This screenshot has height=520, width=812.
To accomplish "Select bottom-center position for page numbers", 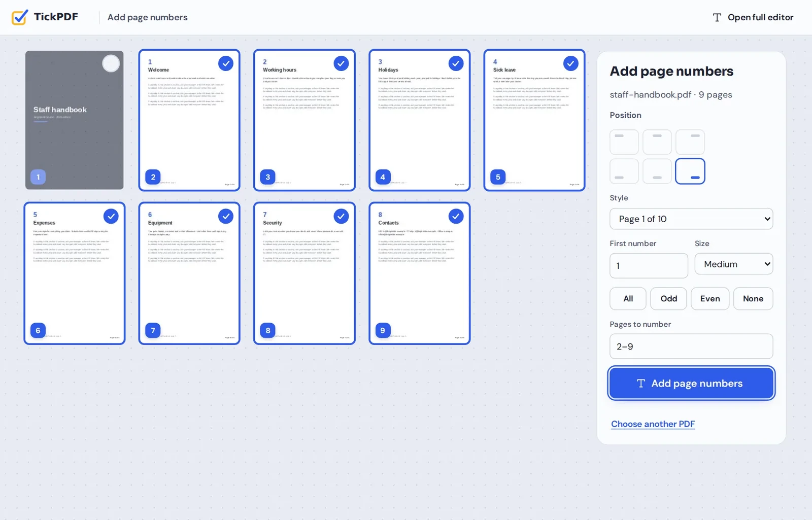I will tap(657, 171).
